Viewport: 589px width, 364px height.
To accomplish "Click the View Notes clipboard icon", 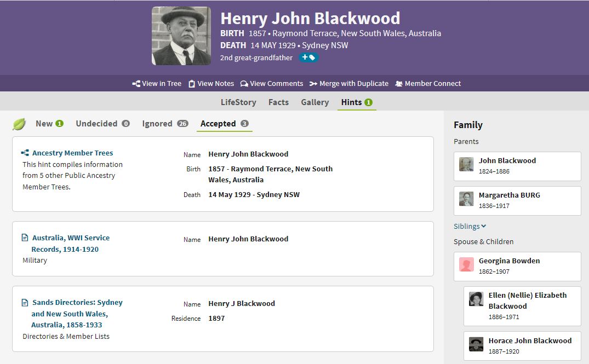I will coord(191,84).
